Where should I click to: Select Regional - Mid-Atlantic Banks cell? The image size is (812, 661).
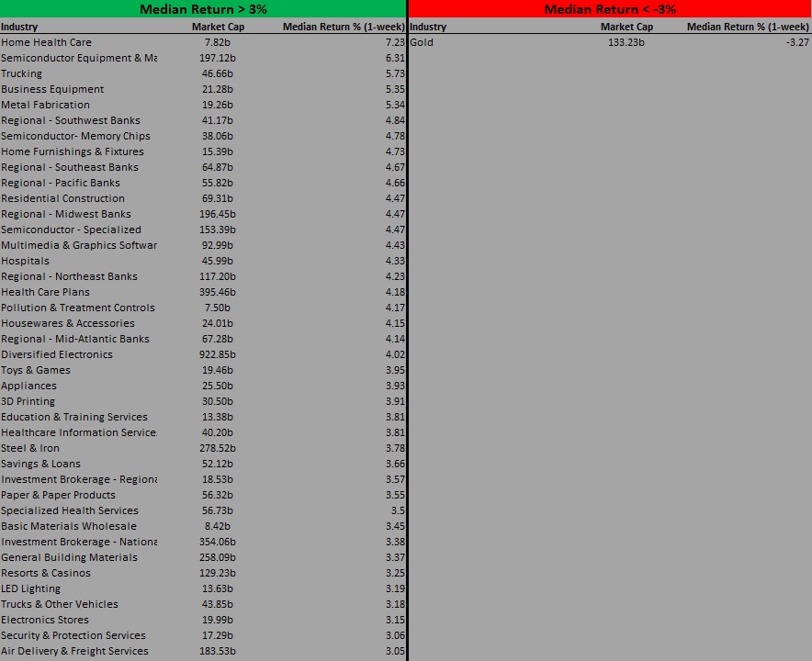(x=75, y=339)
